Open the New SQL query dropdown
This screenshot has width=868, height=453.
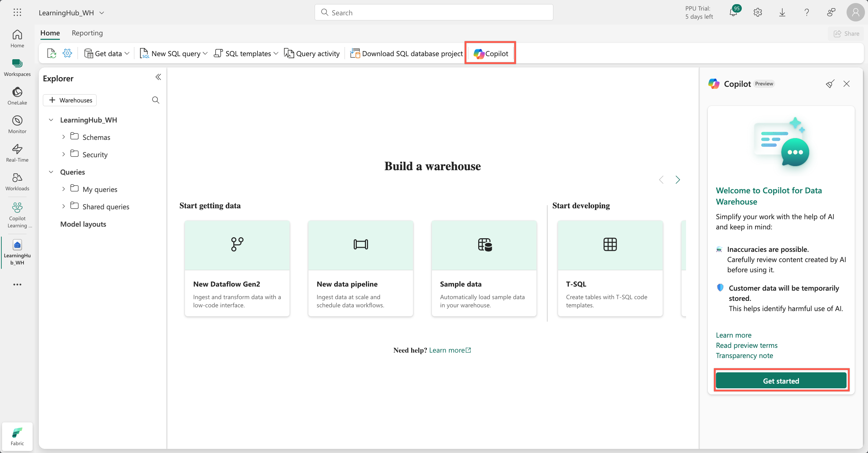pyautogui.click(x=173, y=53)
